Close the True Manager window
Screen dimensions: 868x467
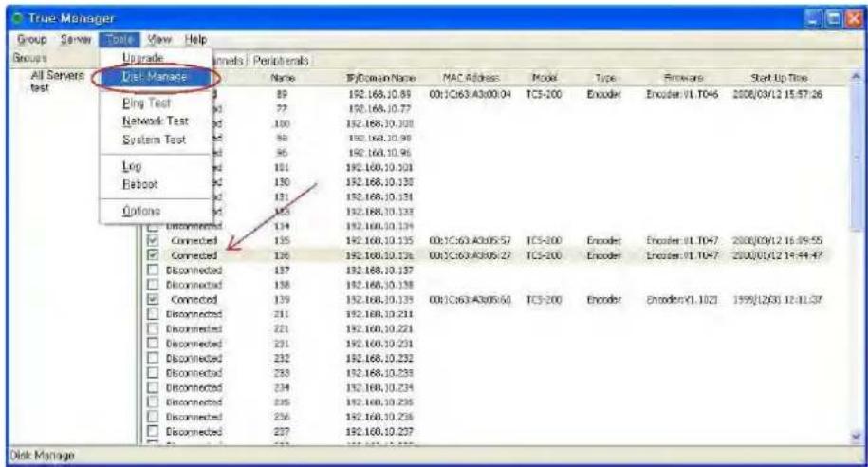click(854, 18)
